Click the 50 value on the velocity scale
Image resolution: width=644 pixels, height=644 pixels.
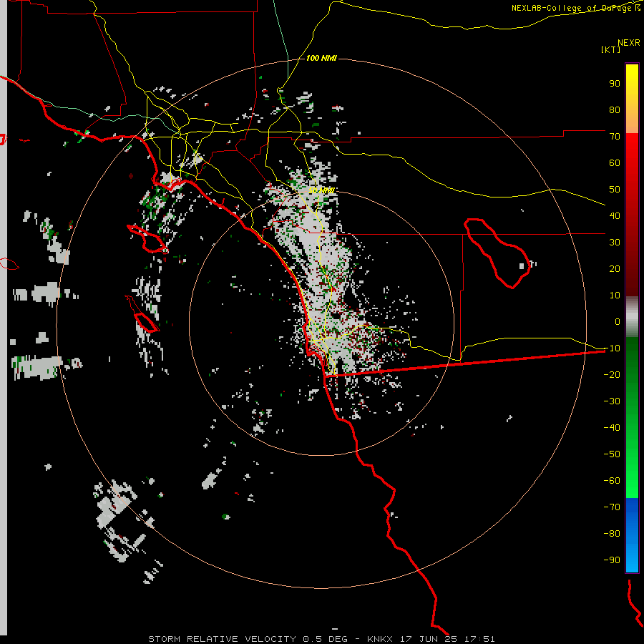pos(615,190)
